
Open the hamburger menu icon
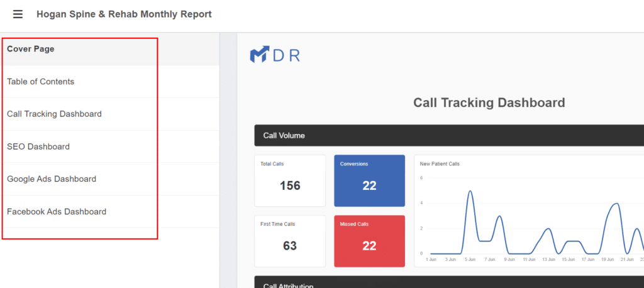(x=18, y=14)
